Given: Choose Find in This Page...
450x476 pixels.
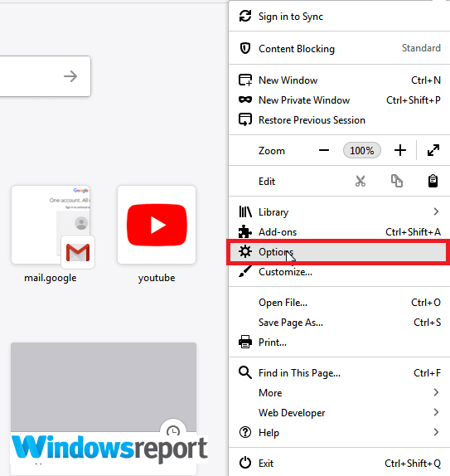Looking at the screenshot, I should [339, 373].
